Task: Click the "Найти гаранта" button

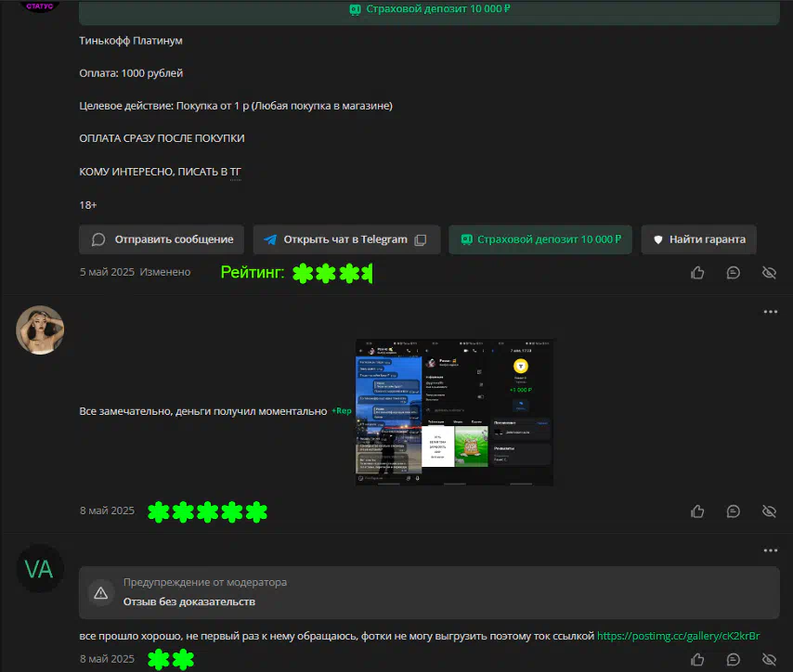Action: 698,239
